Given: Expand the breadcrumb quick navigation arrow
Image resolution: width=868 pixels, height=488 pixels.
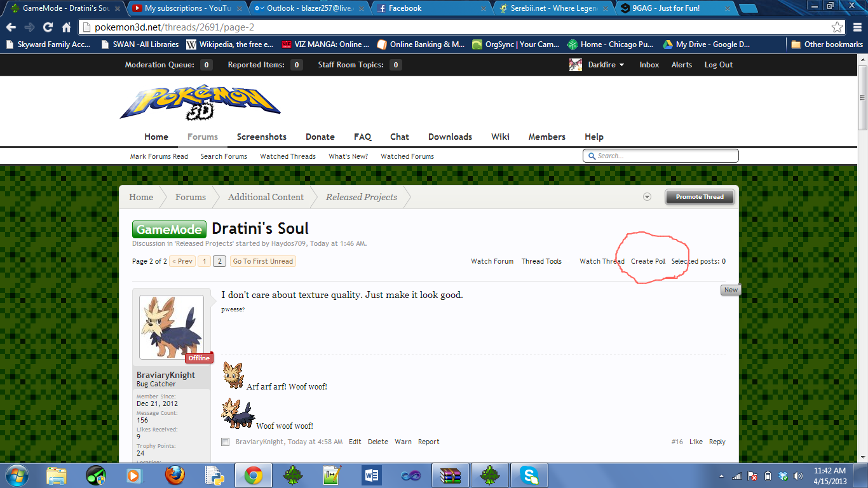Looking at the screenshot, I should click(x=647, y=197).
